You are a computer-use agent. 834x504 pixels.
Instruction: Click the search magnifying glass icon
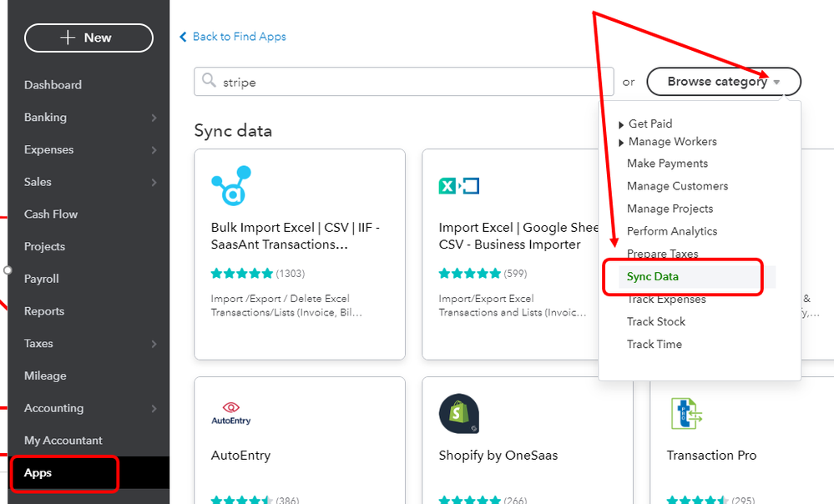click(x=209, y=81)
